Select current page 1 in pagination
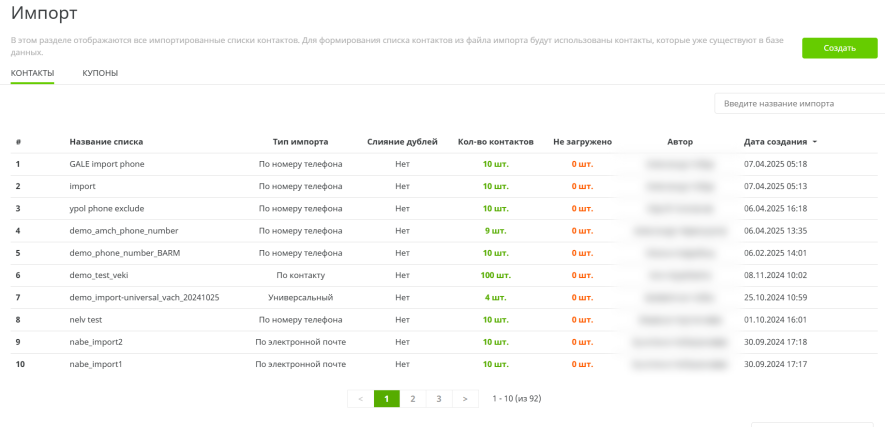This screenshot has height=427, width=885. pos(386,398)
